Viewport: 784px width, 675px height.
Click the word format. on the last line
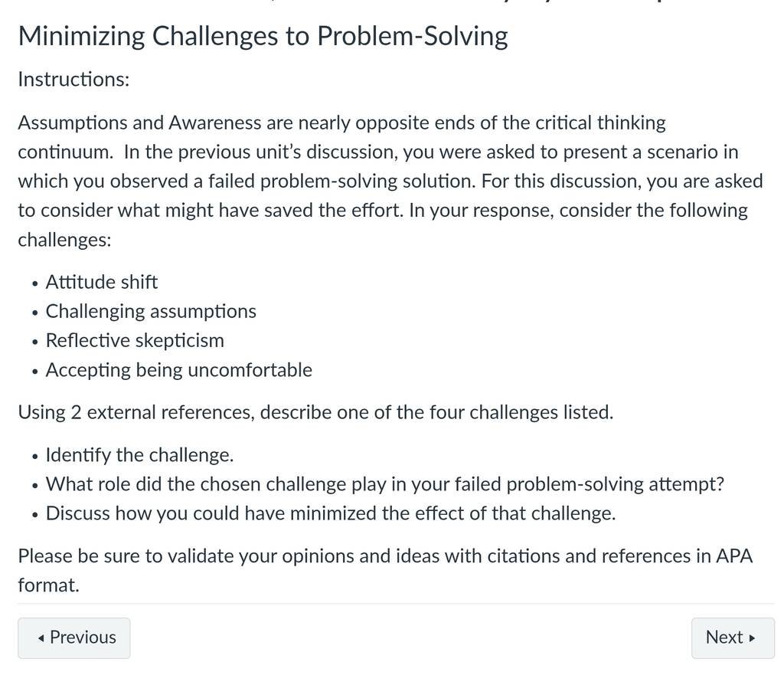click(x=48, y=585)
